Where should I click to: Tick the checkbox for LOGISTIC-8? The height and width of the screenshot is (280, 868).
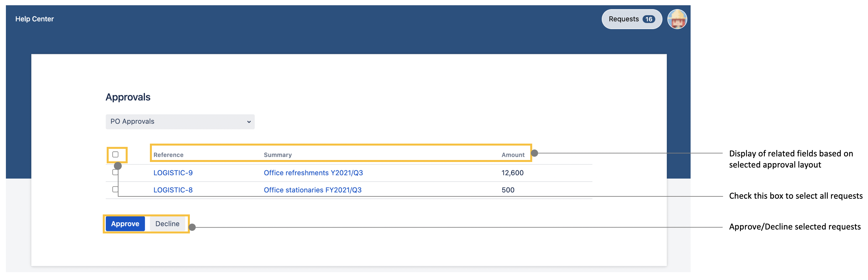point(115,189)
